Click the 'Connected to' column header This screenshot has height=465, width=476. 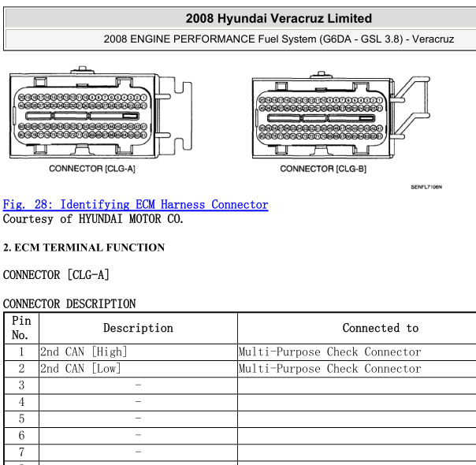[357, 328]
